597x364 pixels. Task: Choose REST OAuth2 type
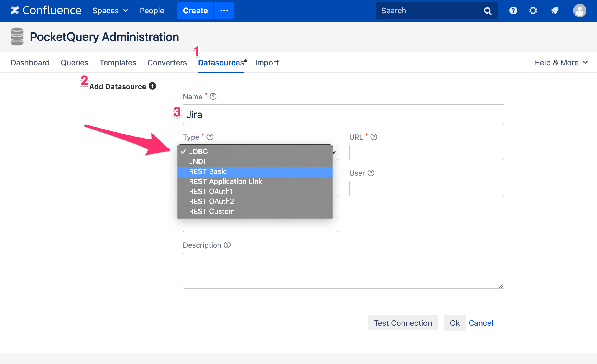click(x=255, y=201)
